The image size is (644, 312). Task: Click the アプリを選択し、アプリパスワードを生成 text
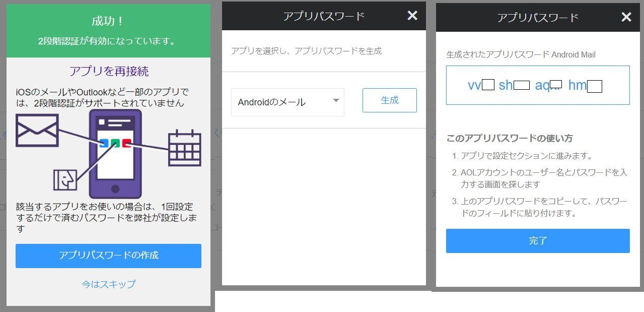point(306,51)
